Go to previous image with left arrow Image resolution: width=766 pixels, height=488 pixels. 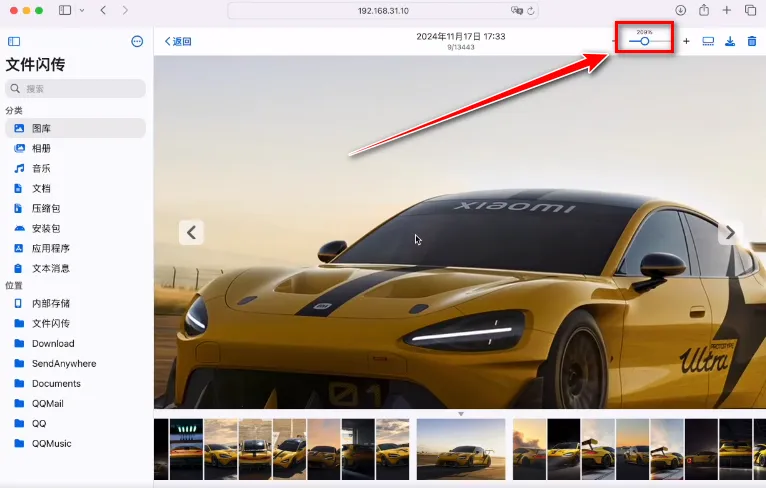(x=192, y=232)
